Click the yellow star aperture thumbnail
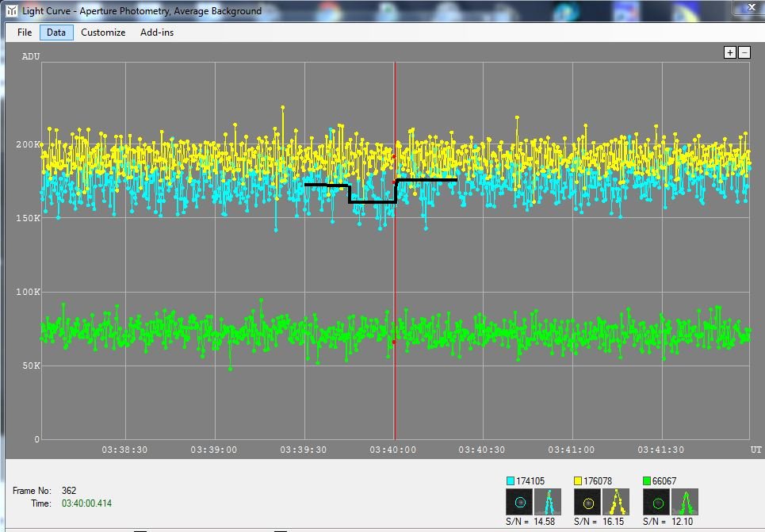The image size is (765, 532). click(x=587, y=501)
